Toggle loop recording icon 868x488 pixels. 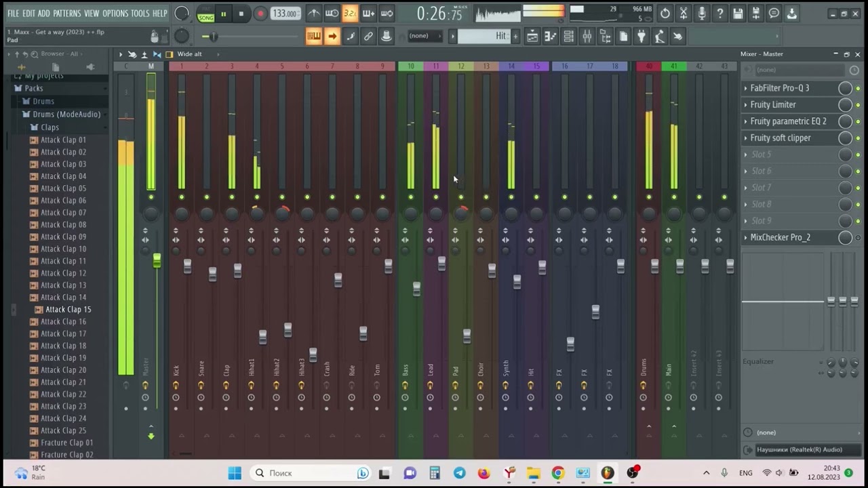(387, 13)
